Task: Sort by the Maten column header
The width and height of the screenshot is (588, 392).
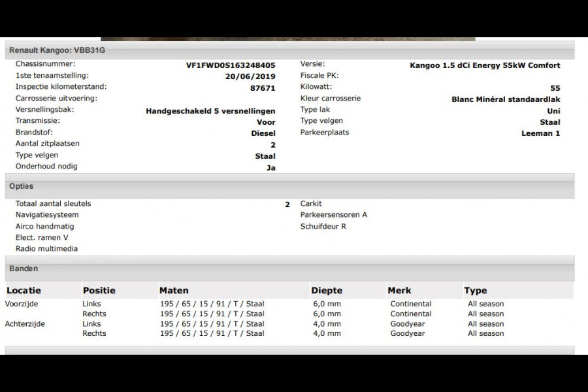Action: pos(174,291)
